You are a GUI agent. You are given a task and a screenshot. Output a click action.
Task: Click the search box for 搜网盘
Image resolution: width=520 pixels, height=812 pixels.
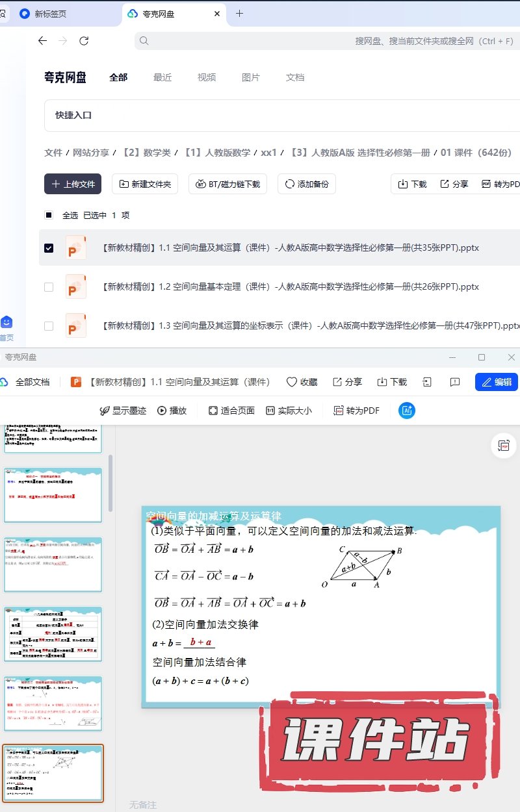[325, 41]
